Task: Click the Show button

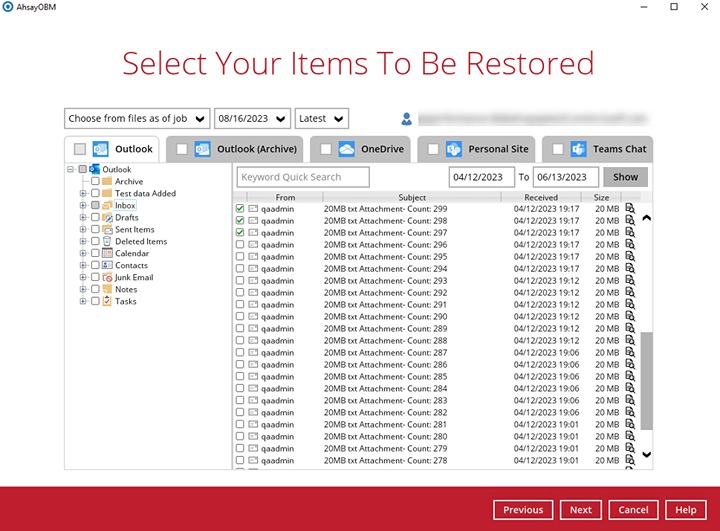Action: coord(625,177)
